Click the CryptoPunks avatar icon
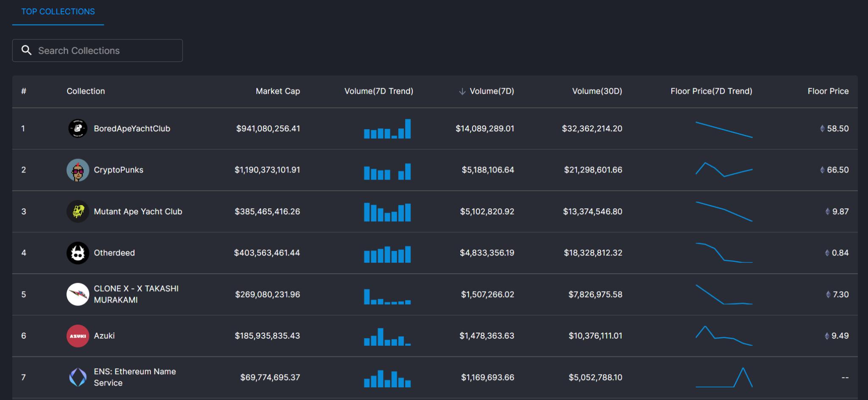868x400 pixels. click(x=78, y=170)
